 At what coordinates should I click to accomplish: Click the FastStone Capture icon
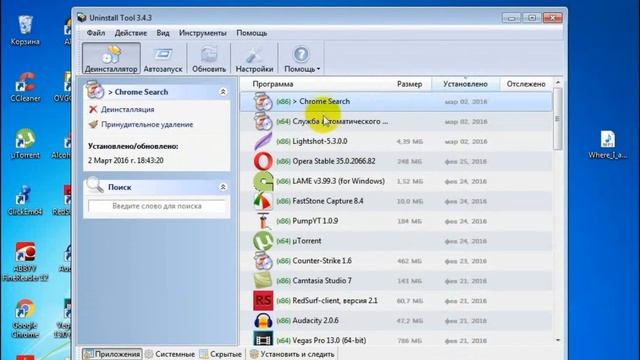[263, 201]
